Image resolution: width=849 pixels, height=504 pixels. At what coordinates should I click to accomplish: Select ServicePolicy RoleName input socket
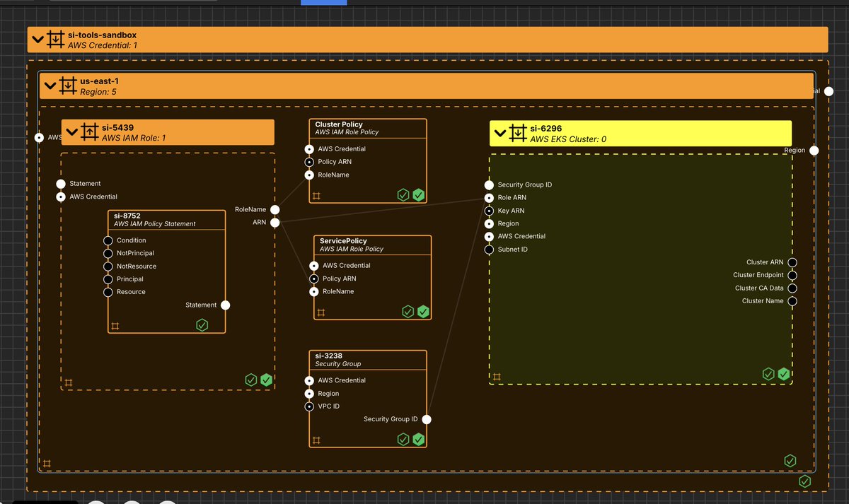pos(313,291)
